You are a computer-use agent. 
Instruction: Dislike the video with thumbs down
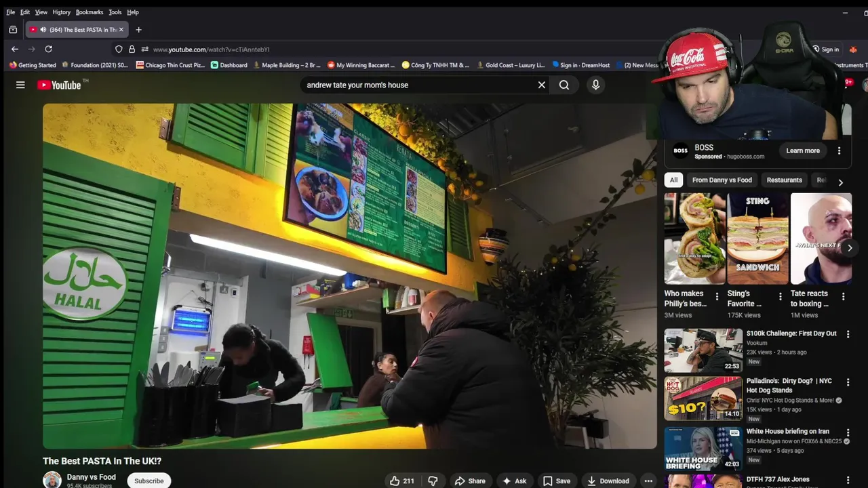(433, 481)
